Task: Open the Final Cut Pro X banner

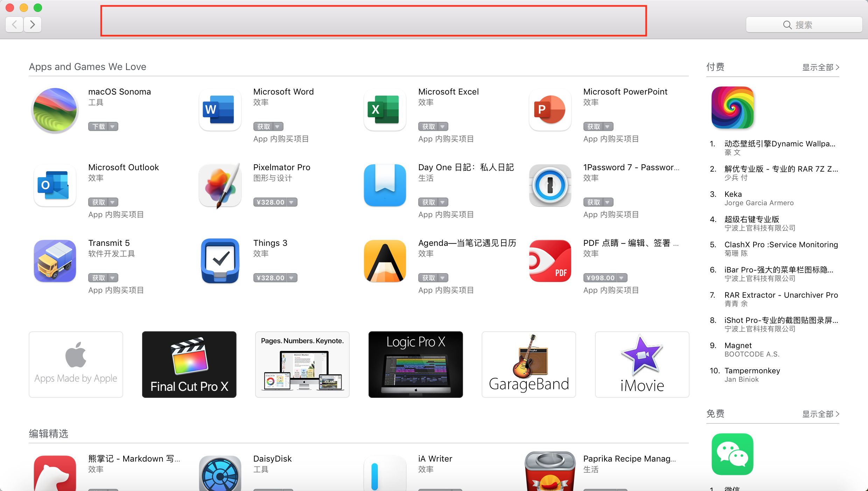Action: point(189,364)
